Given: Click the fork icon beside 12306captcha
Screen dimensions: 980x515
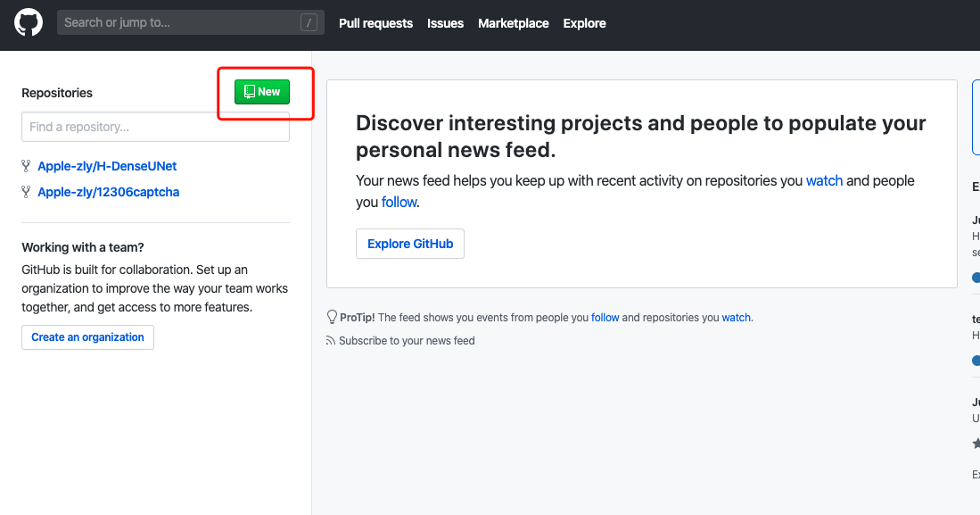Looking at the screenshot, I should [x=26, y=192].
